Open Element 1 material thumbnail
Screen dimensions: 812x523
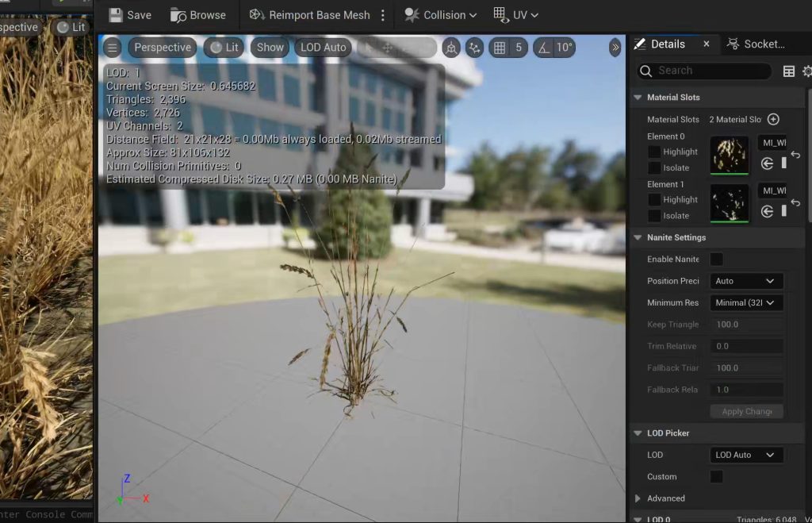730,202
